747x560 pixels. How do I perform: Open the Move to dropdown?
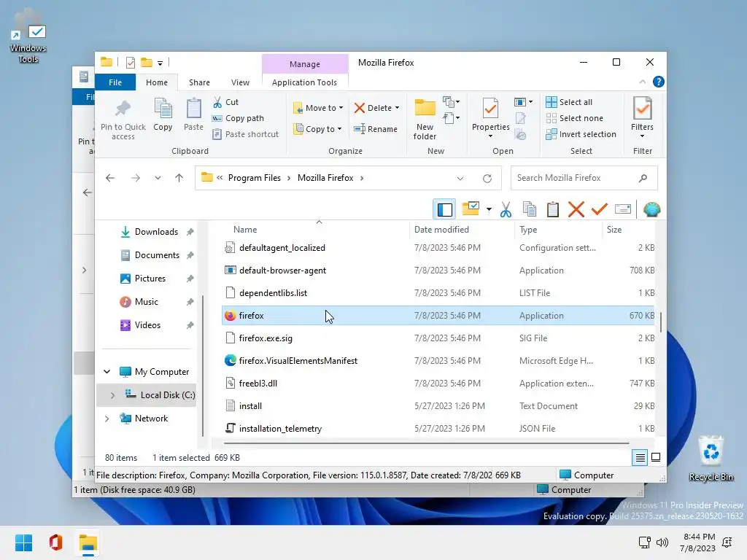(x=318, y=108)
